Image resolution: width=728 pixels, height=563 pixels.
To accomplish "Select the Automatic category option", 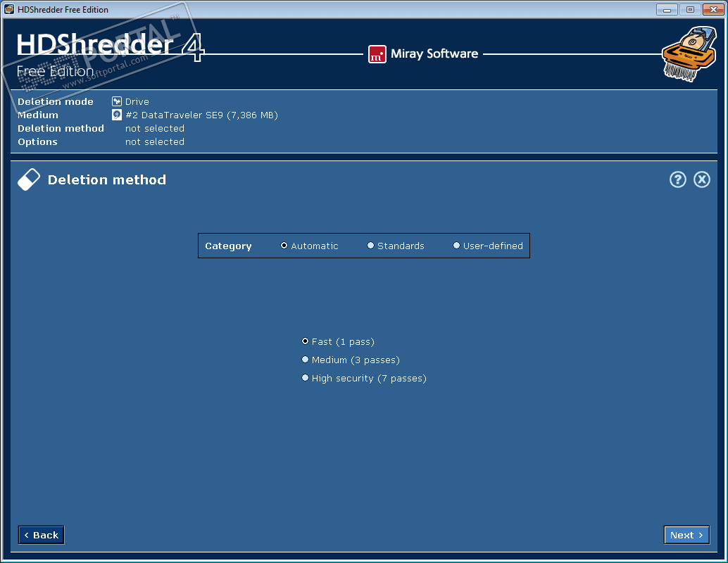I will tap(309, 246).
